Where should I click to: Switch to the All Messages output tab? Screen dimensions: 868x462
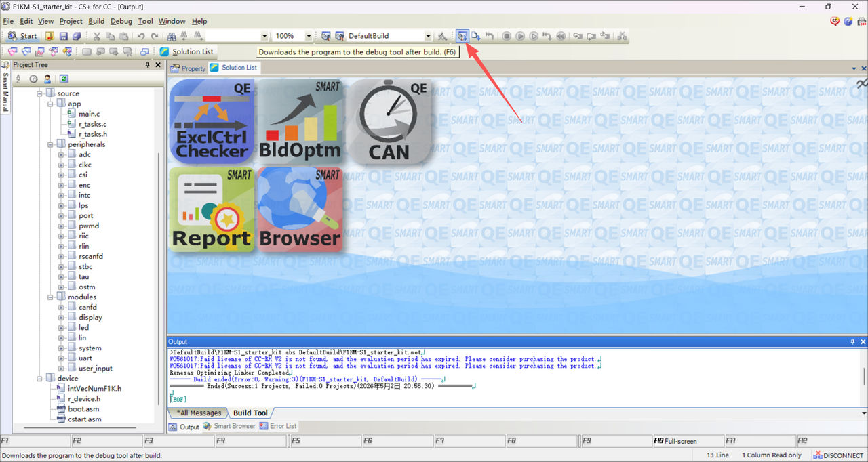(199, 413)
